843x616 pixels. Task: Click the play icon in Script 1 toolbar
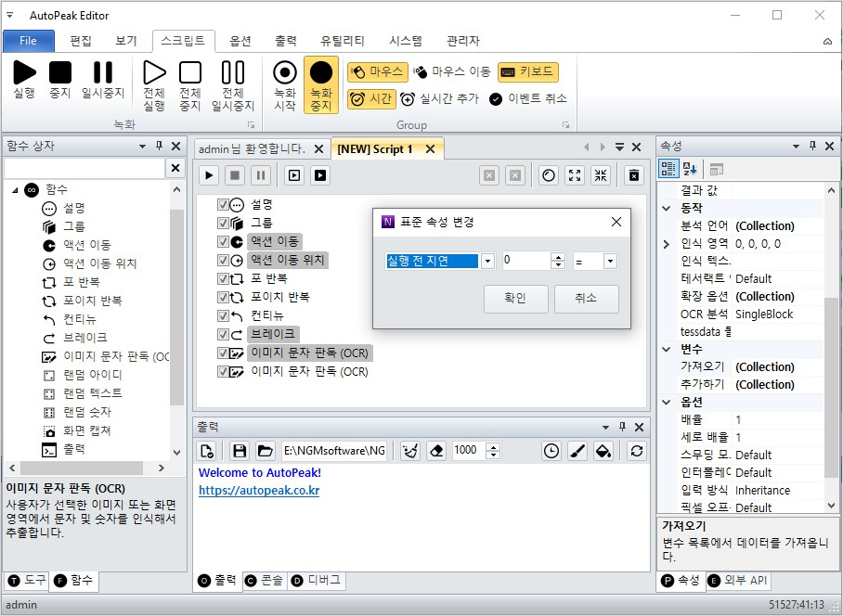click(209, 175)
